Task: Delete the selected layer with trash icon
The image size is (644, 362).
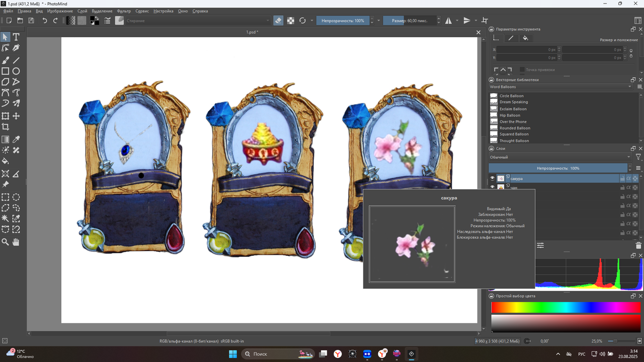Action: click(x=638, y=245)
